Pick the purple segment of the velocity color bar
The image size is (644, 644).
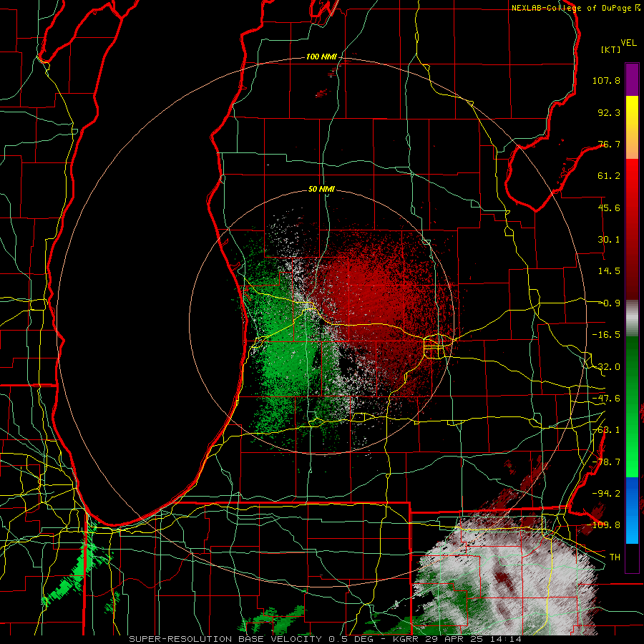pyautogui.click(x=632, y=79)
